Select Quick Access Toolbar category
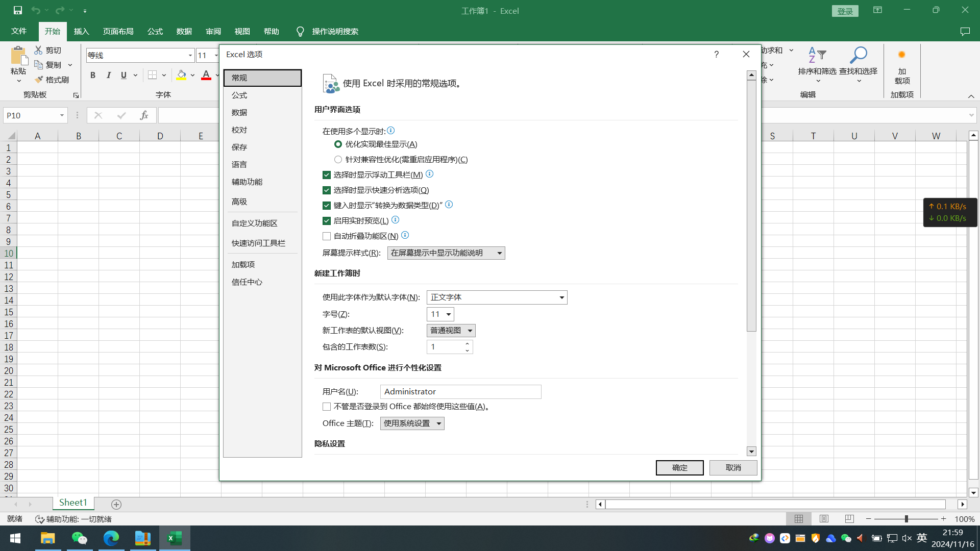Screen dimensions: 980x551 point(262,243)
